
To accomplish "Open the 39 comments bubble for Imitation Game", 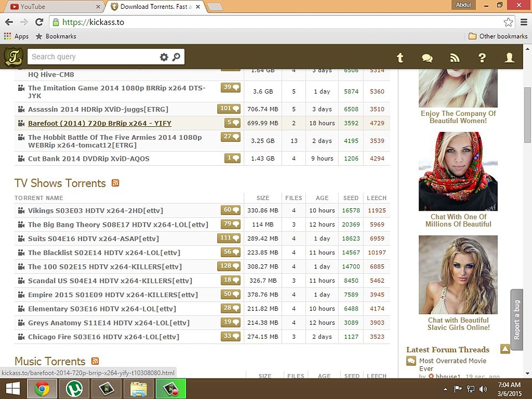I will point(231,88).
